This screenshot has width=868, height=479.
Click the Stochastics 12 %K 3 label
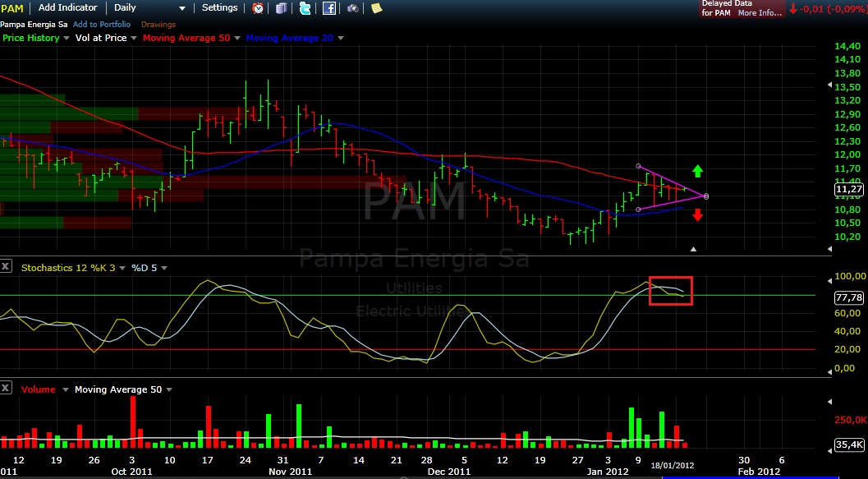(x=68, y=268)
